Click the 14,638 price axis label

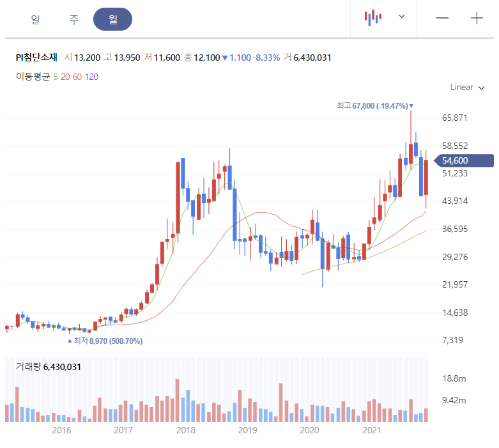pos(455,313)
